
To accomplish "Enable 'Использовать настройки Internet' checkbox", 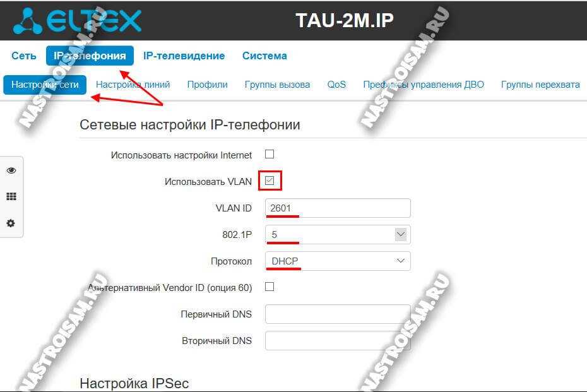I will click(x=270, y=154).
